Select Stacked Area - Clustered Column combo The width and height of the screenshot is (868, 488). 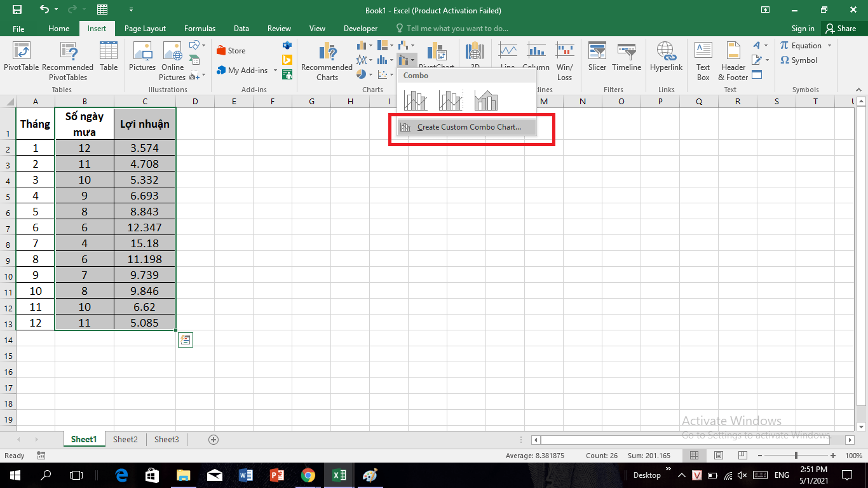point(486,100)
